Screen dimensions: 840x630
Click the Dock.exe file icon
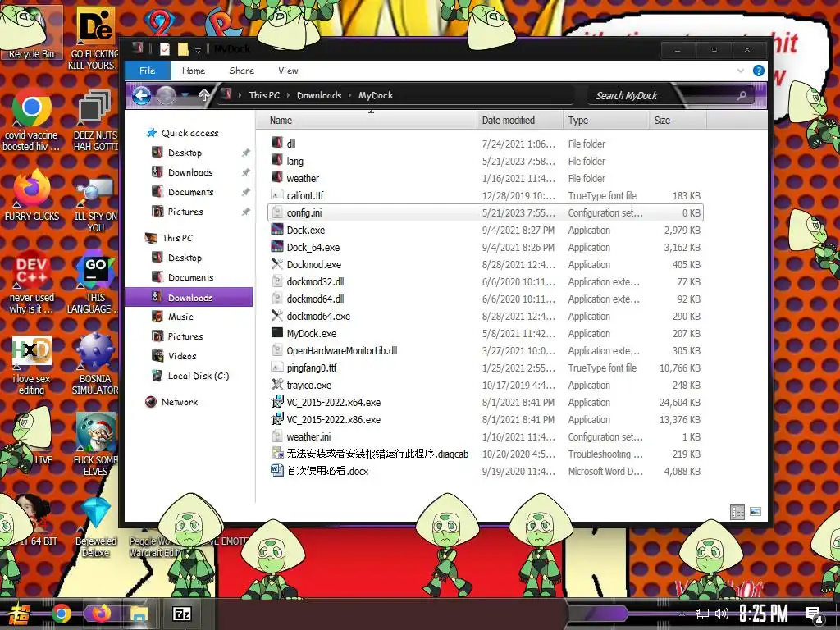pyautogui.click(x=277, y=230)
